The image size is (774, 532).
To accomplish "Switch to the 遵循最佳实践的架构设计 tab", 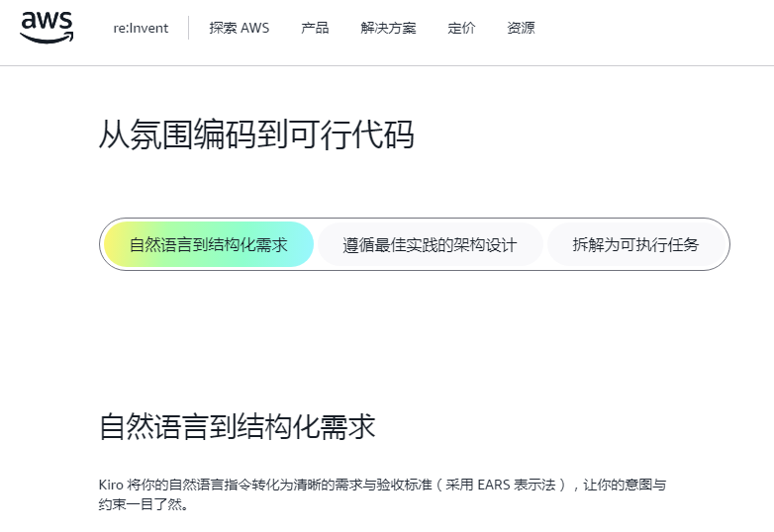I will 430,244.
